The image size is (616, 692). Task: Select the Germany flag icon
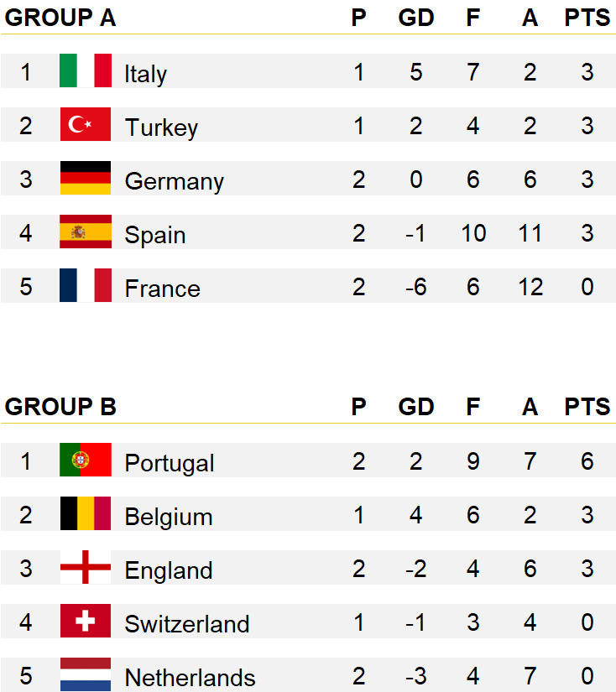click(86, 178)
